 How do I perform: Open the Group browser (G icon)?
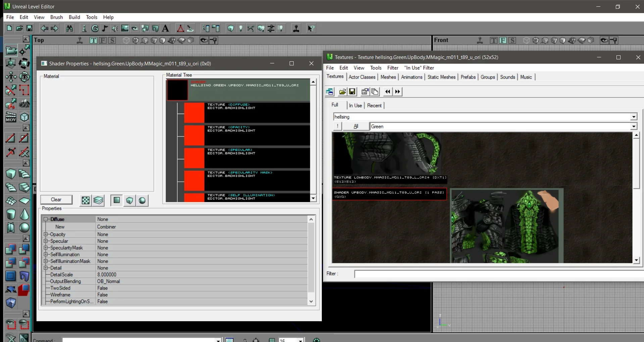95,28
